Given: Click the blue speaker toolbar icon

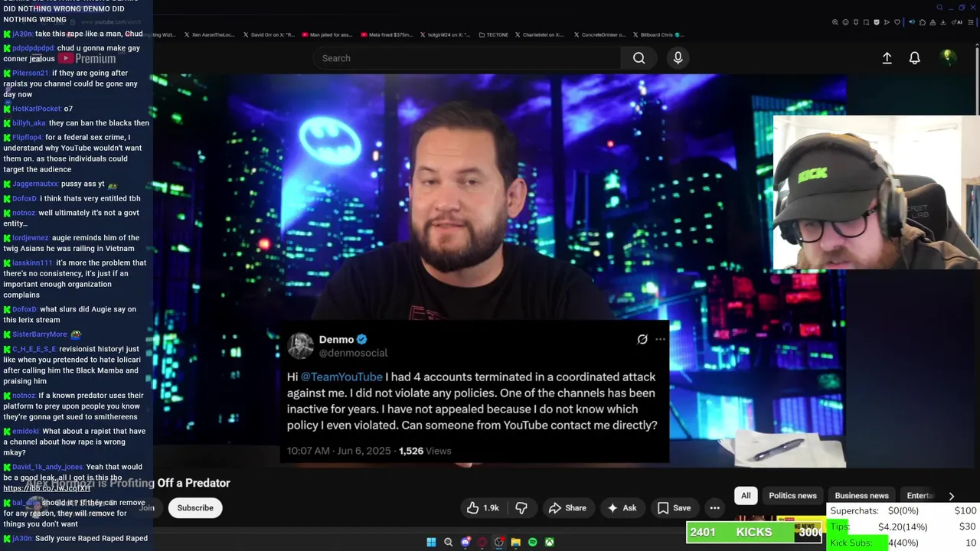Looking at the screenshot, I should tap(912, 22).
